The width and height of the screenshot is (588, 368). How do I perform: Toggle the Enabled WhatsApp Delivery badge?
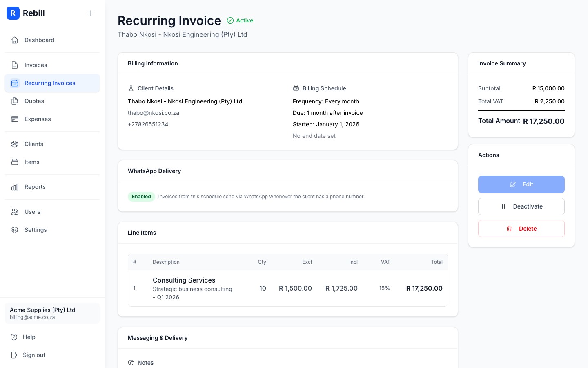click(x=141, y=197)
